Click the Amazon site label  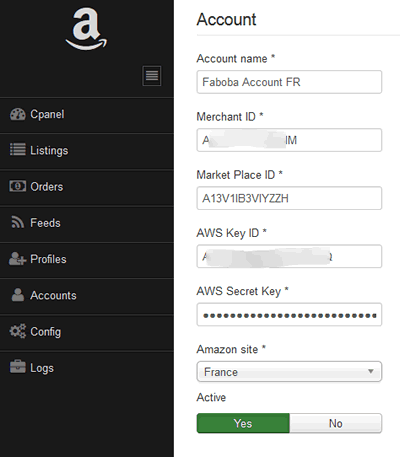pos(231,349)
